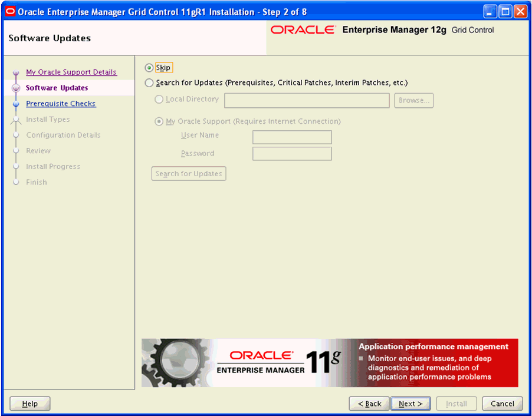Image resolution: width=532 pixels, height=416 pixels.
Task: Click the Help button
Action: pyautogui.click(x=30, y=404)
